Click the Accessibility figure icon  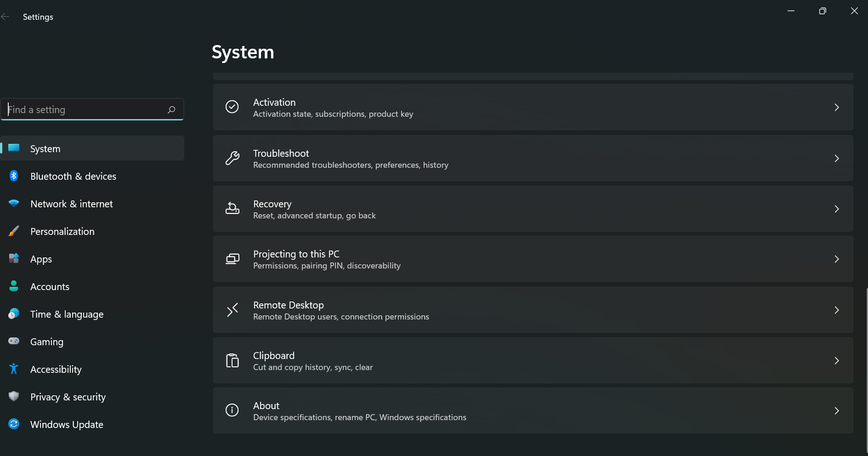(x=14, y=369)
